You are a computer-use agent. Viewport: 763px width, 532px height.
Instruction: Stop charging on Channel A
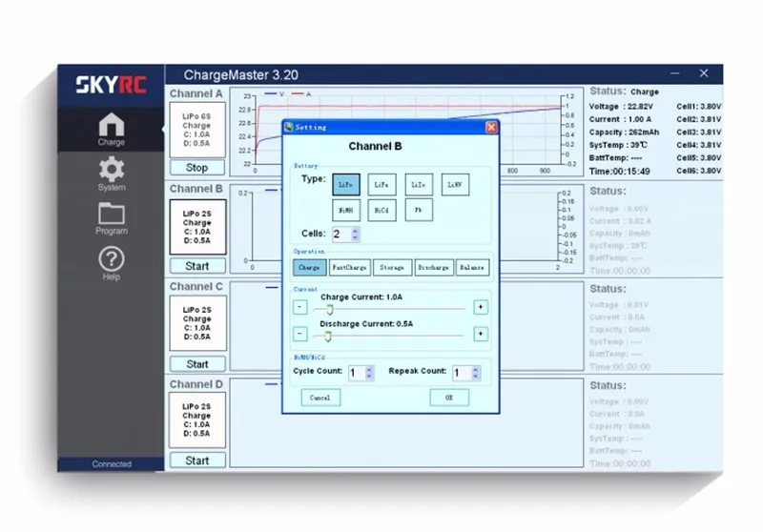197,167
